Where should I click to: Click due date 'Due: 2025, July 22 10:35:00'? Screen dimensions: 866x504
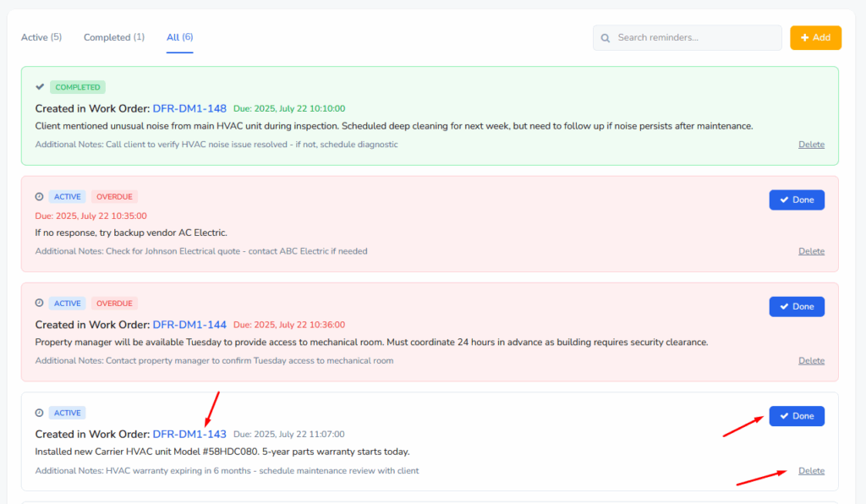[91, 216]
